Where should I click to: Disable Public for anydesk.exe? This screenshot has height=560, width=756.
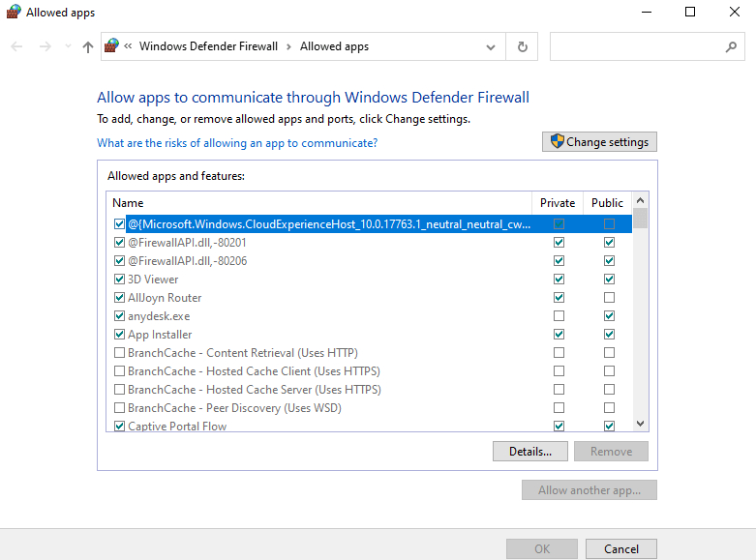610,315
